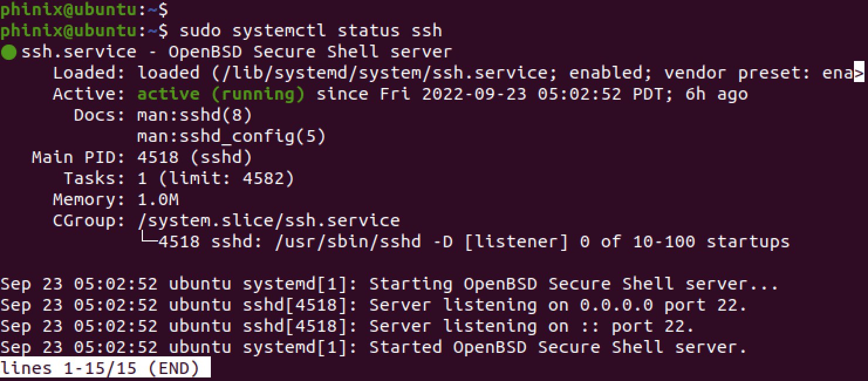Open the man:sshd(8) docs link

(194, 115)
